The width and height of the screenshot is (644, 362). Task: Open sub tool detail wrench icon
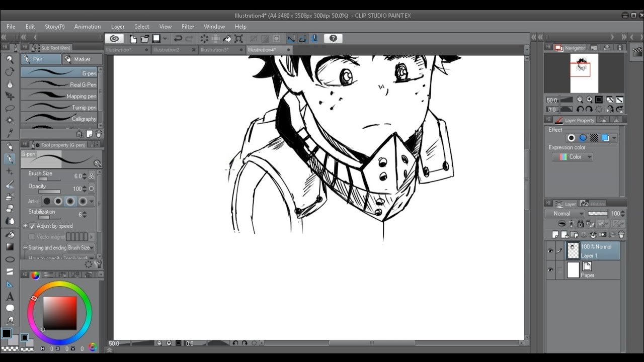[98, 264]
